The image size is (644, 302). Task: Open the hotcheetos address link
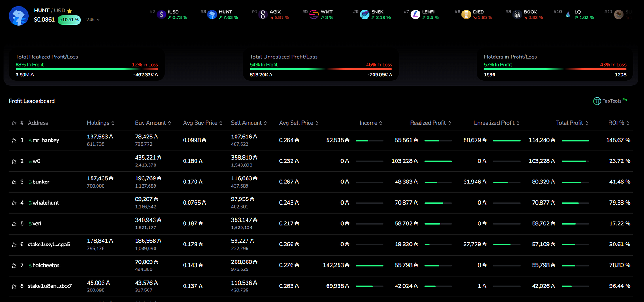click(44, 265)
